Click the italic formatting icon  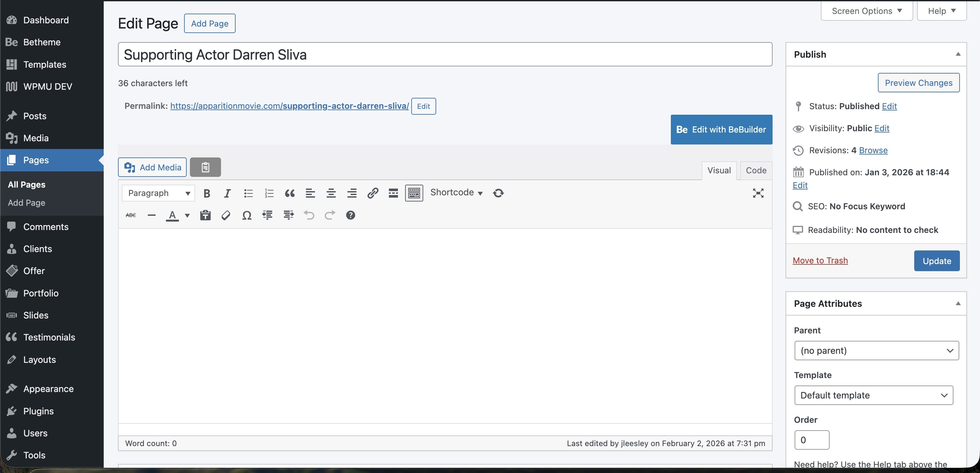(x=227, y=193)
